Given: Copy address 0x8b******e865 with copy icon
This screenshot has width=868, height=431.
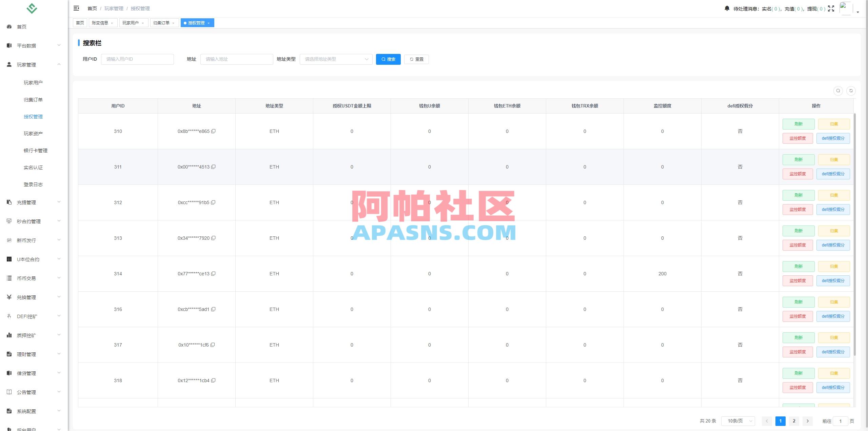Looking at the screenshot, I should [x=214, y=131].
